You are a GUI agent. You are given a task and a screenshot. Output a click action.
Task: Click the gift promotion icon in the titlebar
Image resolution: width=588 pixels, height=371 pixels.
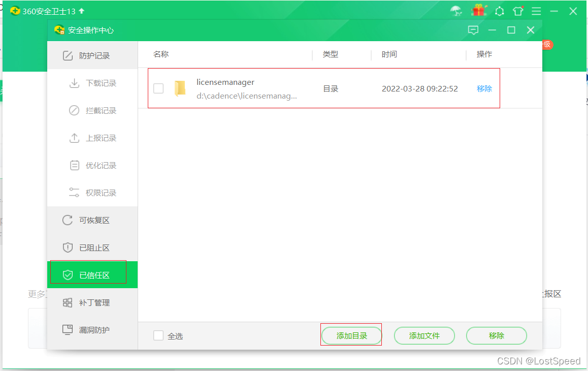point(478,10)
